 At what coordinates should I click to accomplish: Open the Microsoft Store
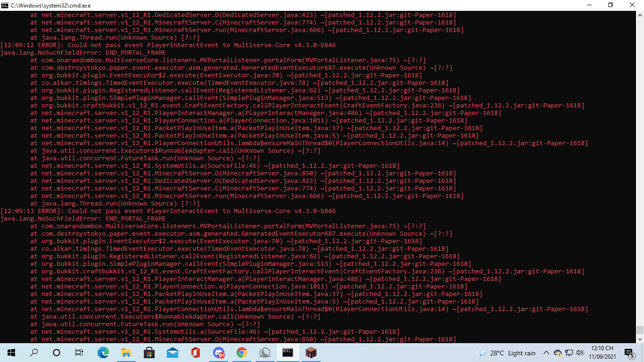(149, 353)
